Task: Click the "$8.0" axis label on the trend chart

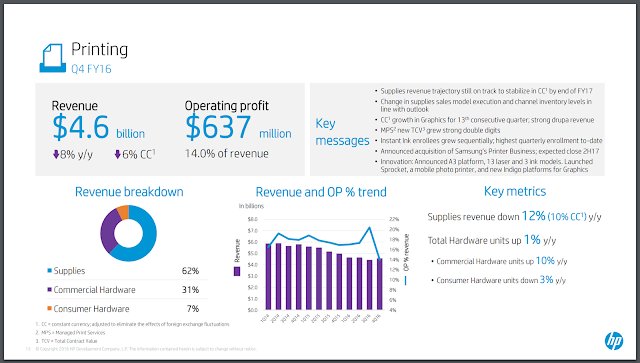Action: click(x=252, y=219)
